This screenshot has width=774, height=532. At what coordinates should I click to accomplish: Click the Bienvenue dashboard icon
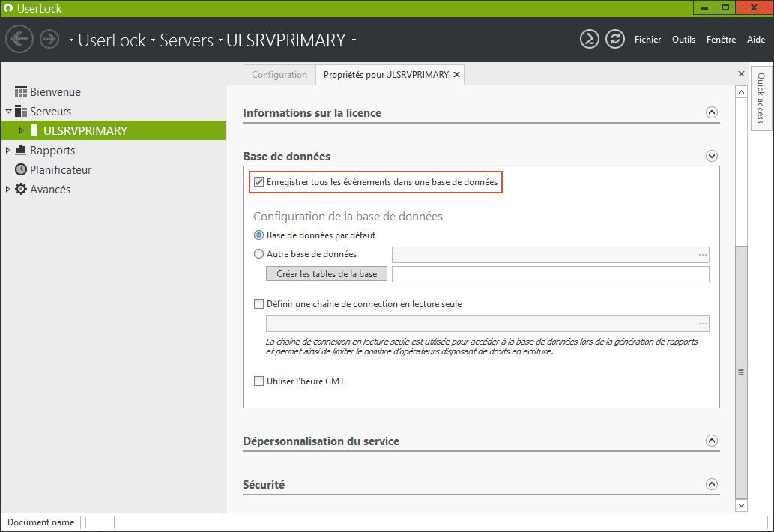(x=21, y=92)
